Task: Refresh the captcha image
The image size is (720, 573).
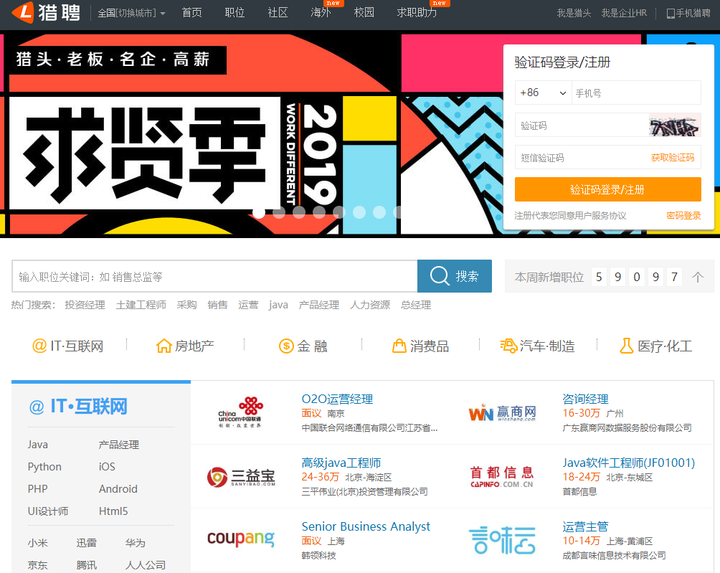Action: [x=675, y=125]
